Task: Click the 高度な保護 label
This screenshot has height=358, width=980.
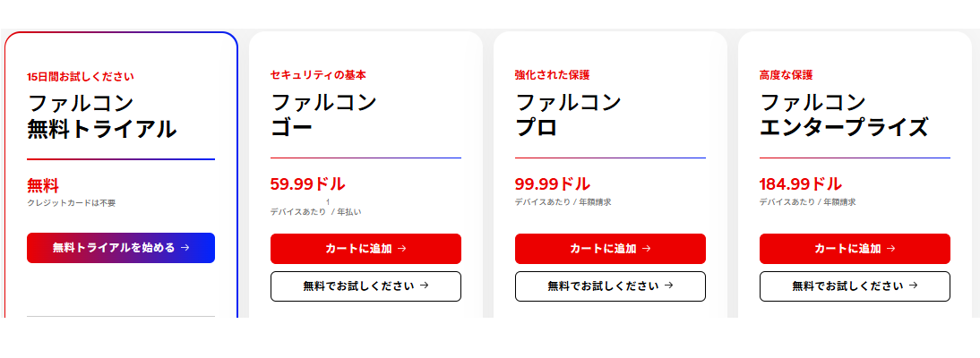Action: 786,75
